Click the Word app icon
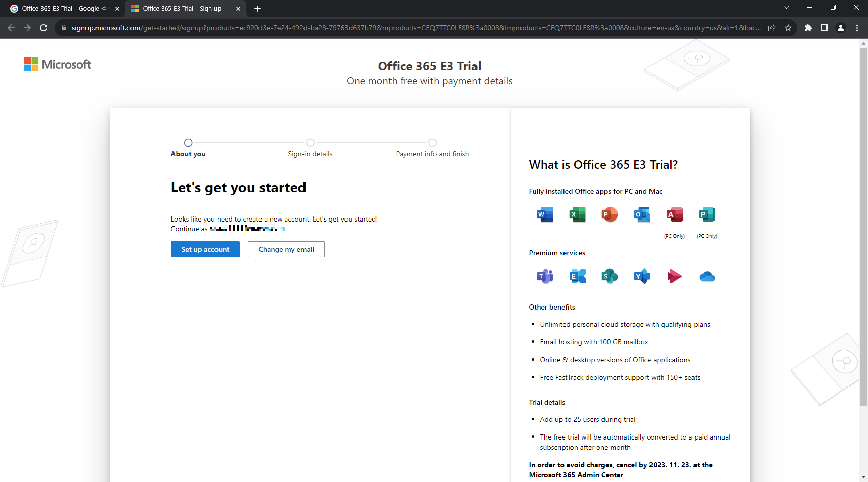 click(545, 214)
